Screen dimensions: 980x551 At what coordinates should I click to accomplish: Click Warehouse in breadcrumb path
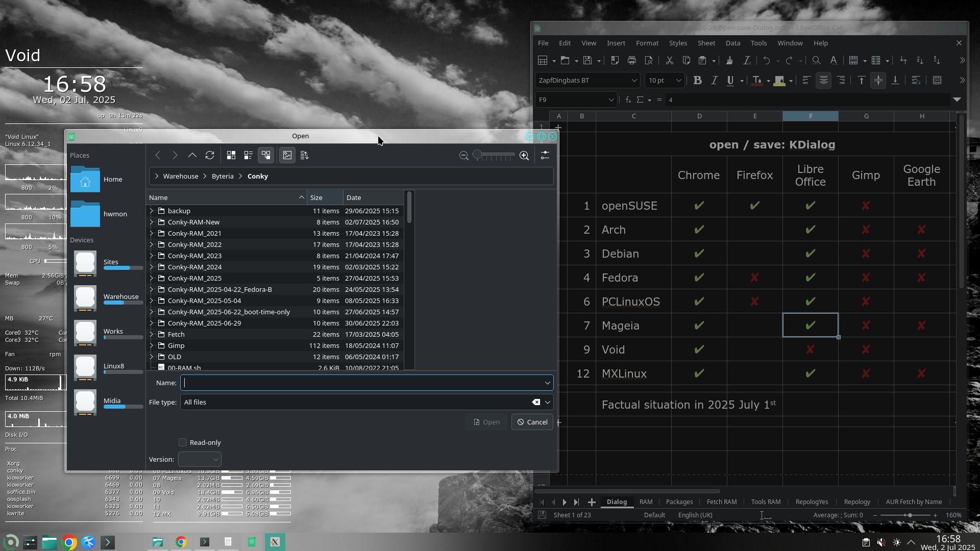click(181, 176)
